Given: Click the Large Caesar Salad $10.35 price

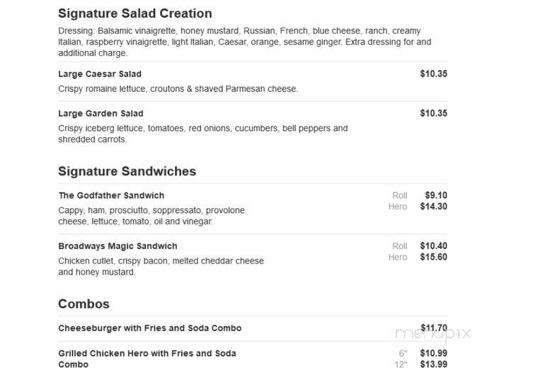Looking at the screenshot, I should [433, 74].
